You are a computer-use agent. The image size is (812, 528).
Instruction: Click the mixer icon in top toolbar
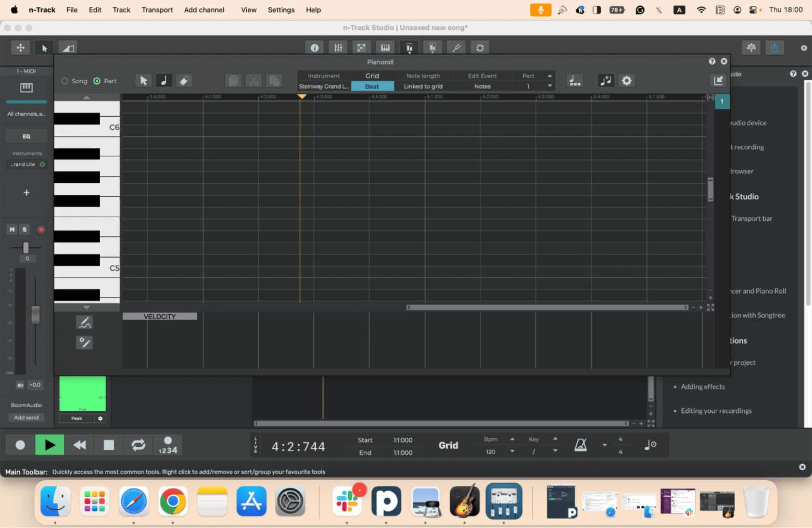[x=338, y=48]
